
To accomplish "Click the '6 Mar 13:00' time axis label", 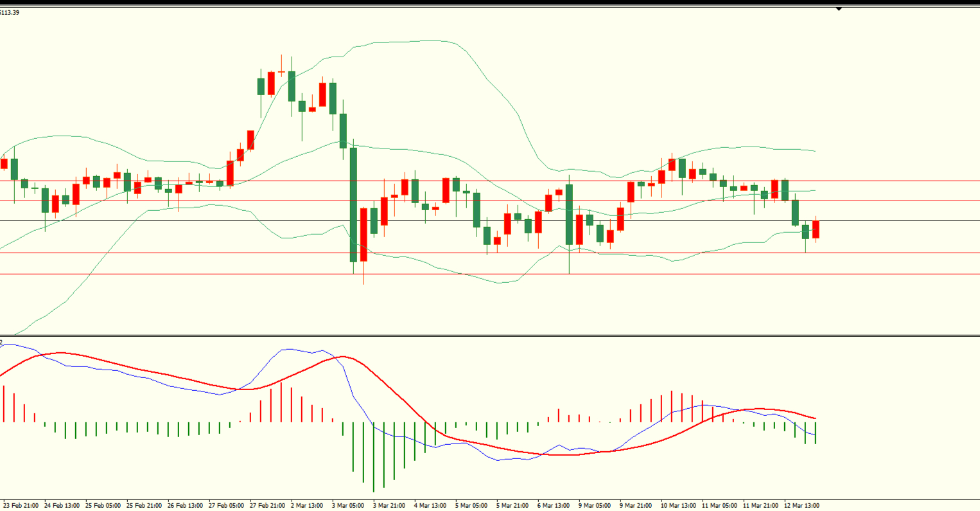I will coord(554,506).
